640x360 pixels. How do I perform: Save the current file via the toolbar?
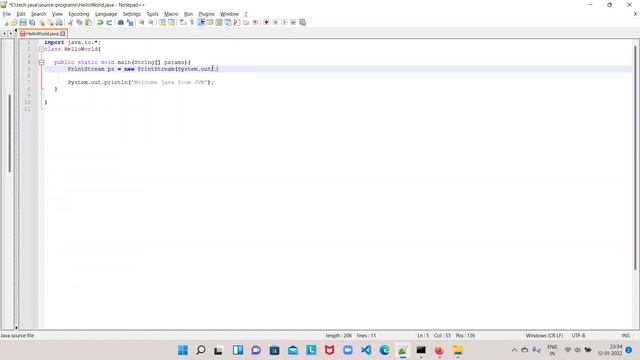tap(23, 22)
